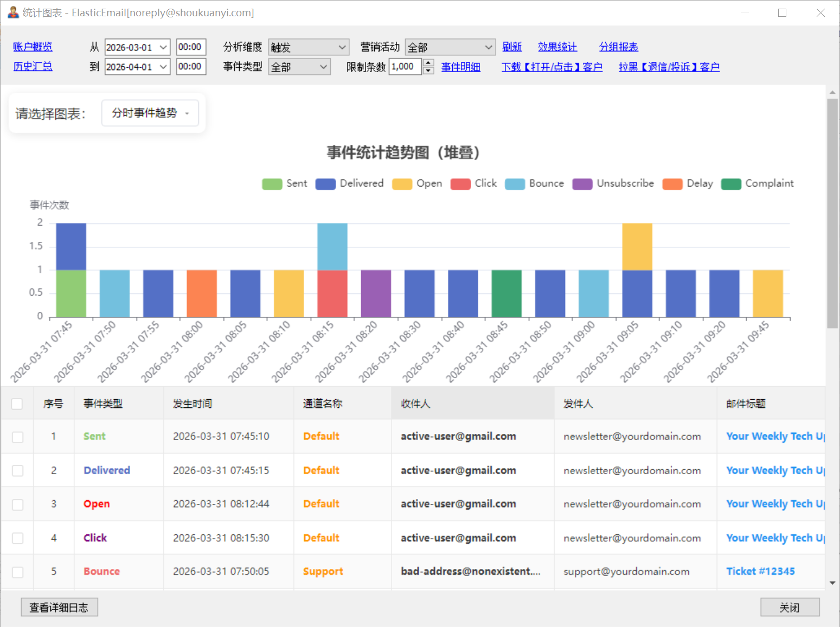Increase 限制条数 with the up stepper
The width and height of the screenshot is (840, 627).
[x=428, y=62]
